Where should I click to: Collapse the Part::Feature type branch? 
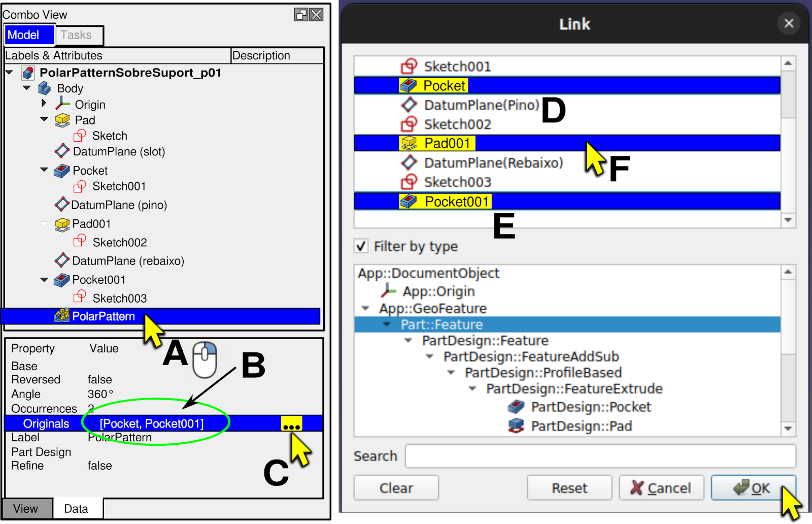(x=387, y=324)
